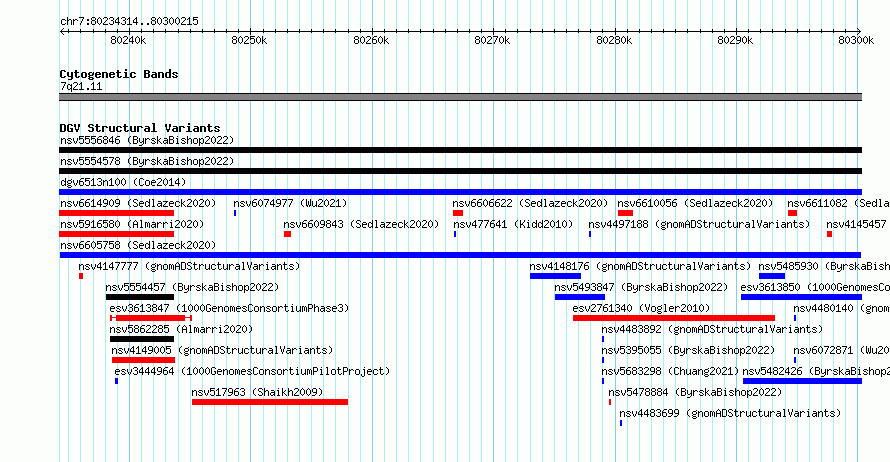
Task: Open nsv6610056 (Sedlazeck2020) label
Action: click(695, 203)
